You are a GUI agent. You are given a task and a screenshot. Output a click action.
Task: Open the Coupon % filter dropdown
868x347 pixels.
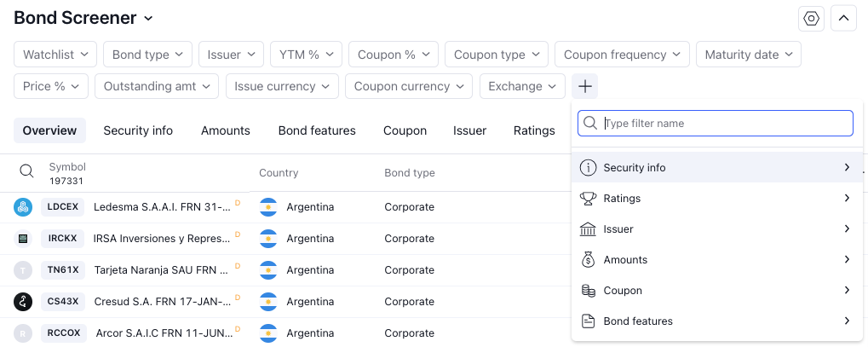(394, 55)
